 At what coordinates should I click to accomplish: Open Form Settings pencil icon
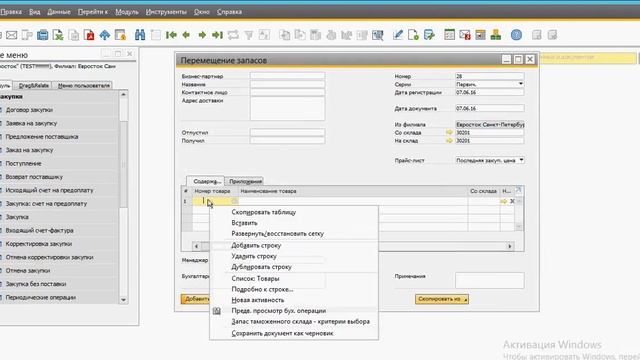(x=398, y=35)
